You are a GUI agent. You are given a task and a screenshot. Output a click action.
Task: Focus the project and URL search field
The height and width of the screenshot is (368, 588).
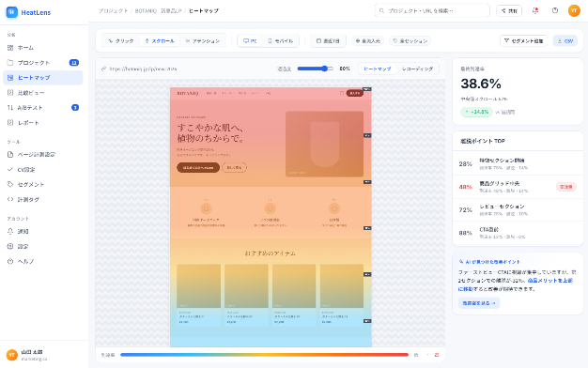point(432,11)
